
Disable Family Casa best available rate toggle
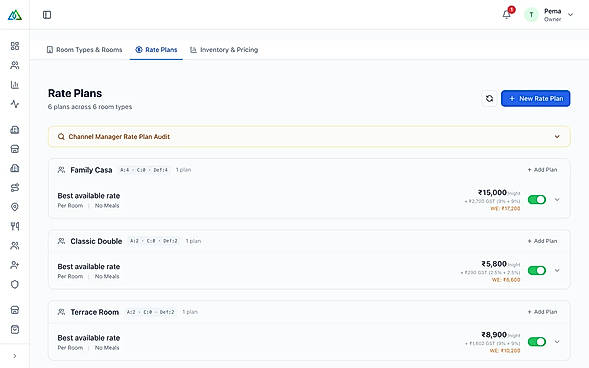pos(537,200)
